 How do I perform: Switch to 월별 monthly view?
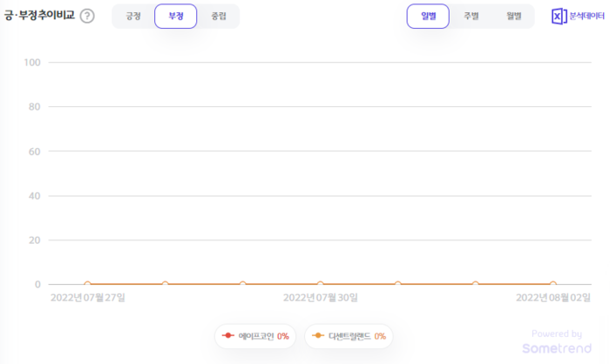514,16
